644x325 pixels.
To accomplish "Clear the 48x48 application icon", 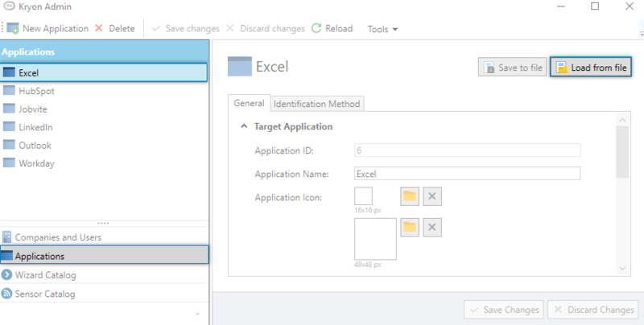I will (432, 227).
